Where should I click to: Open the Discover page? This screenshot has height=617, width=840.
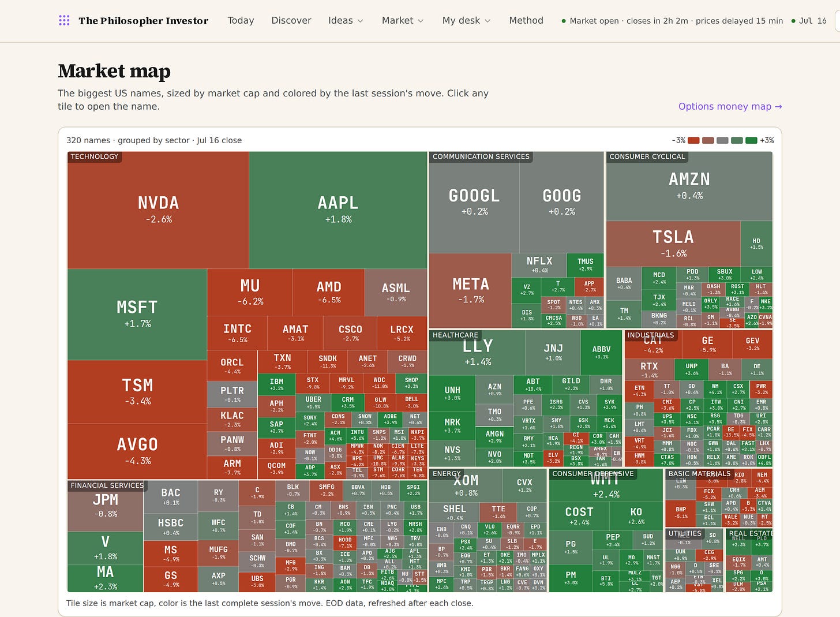coord(291,21)
